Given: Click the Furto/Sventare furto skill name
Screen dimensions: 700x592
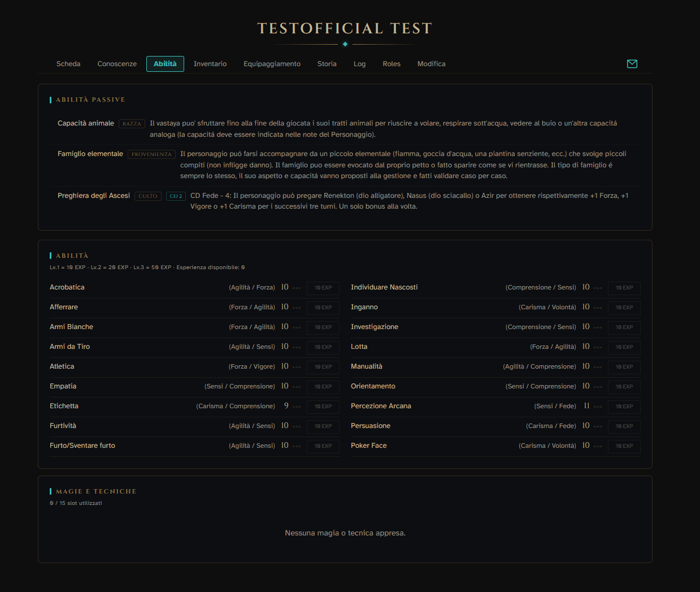Looking at the screenshot, I should coord(82,446).
